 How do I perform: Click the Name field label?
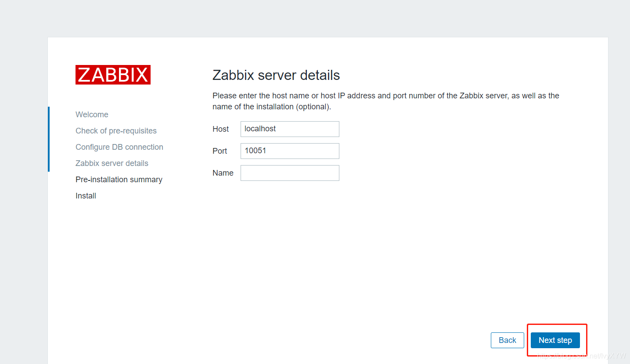(223, 173)
